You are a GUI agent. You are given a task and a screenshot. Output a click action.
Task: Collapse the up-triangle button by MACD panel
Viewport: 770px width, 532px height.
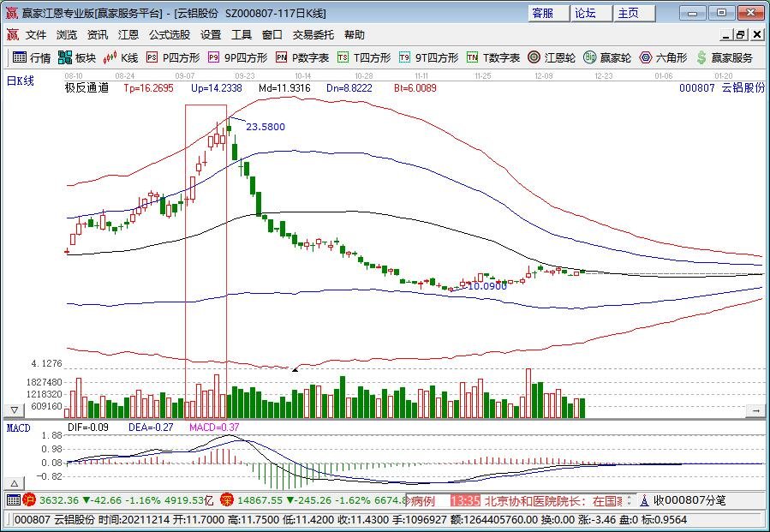(15, 483)
